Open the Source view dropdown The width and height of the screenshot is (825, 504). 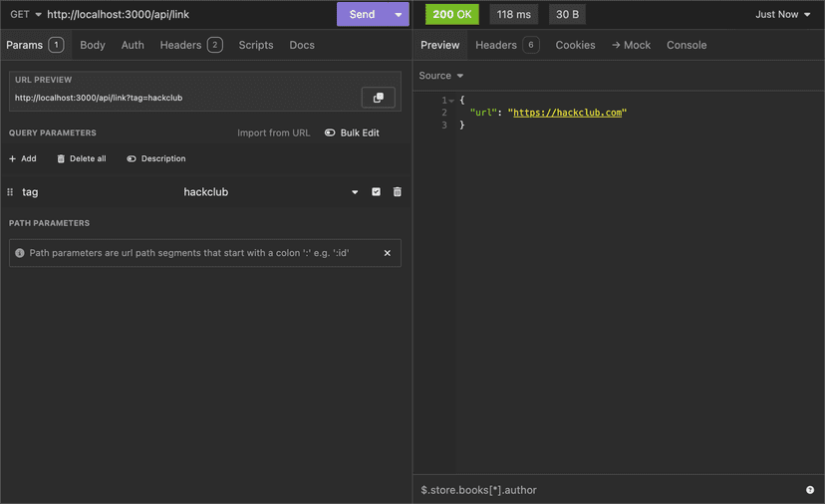(441, 76)
